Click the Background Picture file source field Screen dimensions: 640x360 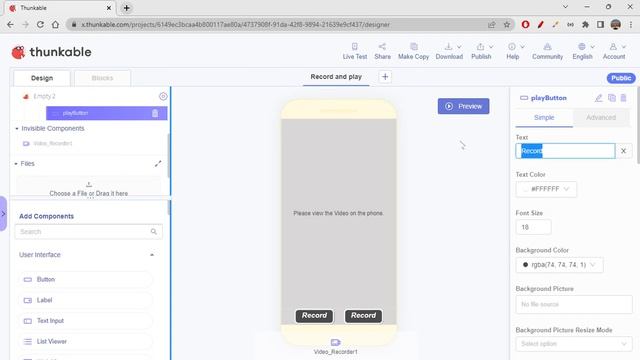(574, 304)
